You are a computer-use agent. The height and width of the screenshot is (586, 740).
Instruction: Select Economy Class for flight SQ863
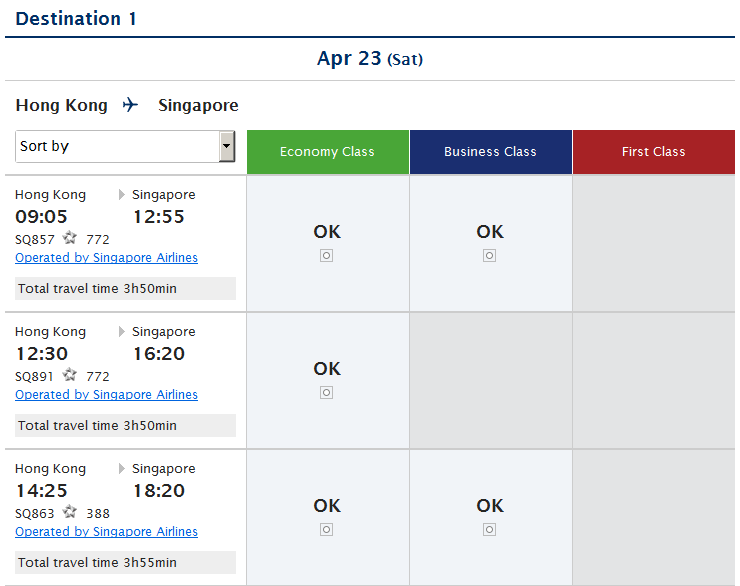pos(326,529)
